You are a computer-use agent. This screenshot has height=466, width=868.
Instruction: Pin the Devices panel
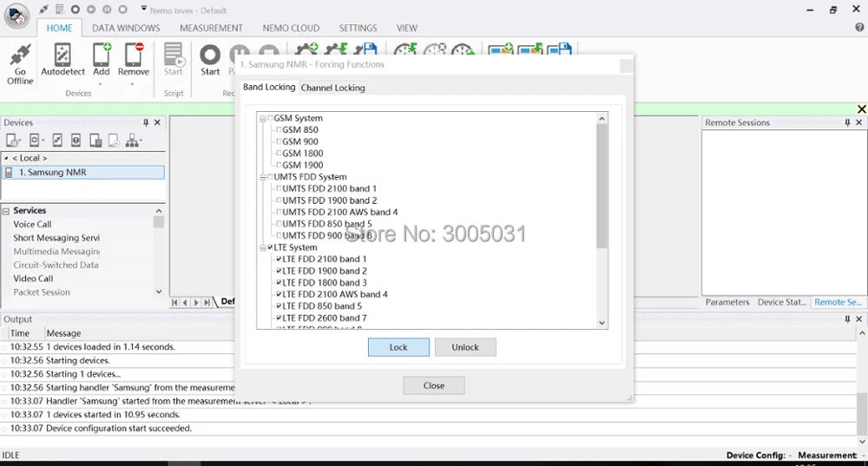(146, 122)
